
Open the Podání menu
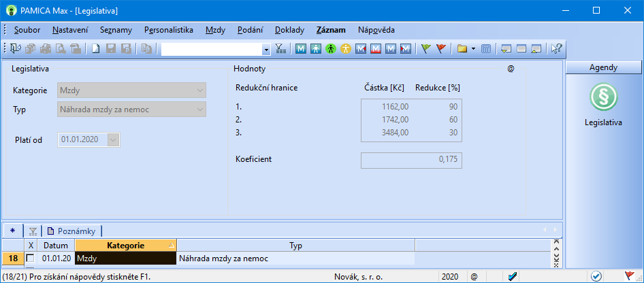coord(251,30)
